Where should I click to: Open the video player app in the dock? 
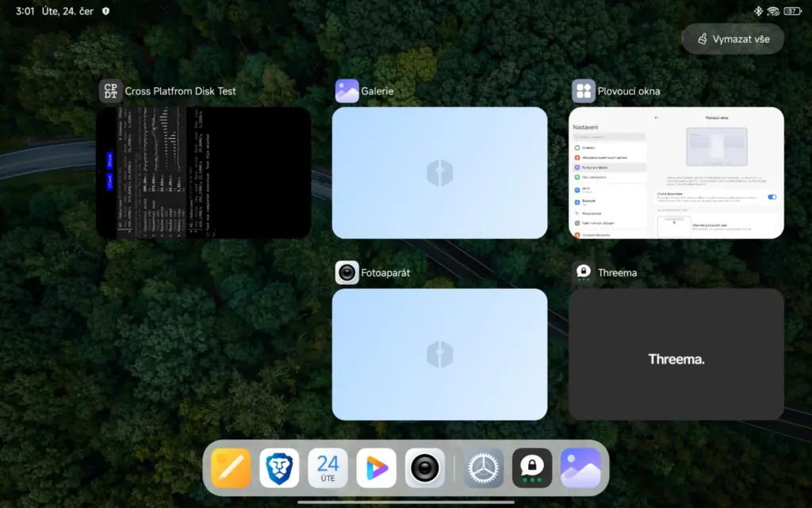pyautogui.click(x=376, y=468)
